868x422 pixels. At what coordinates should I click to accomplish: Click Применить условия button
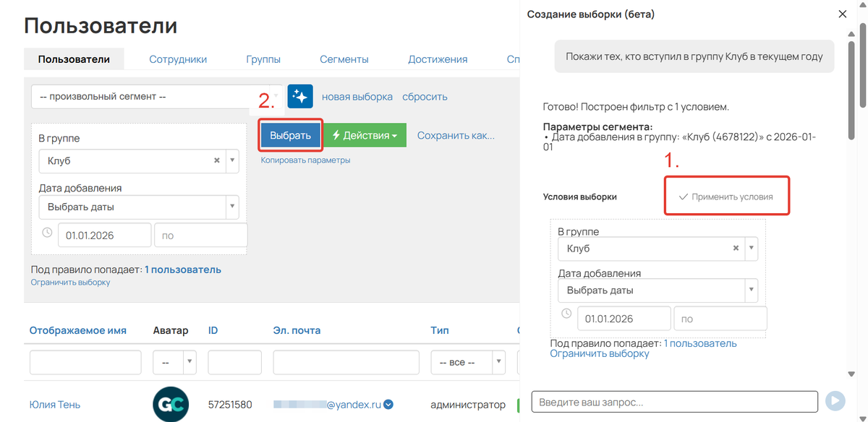click(726, 197)
